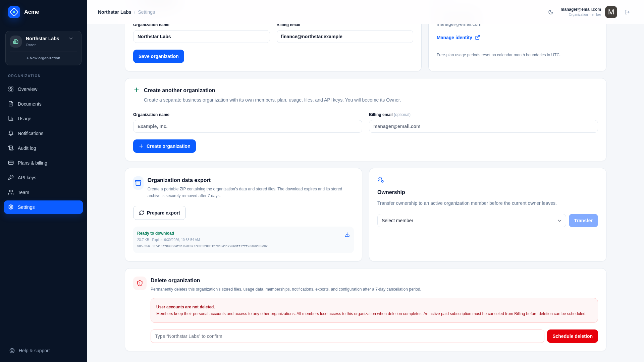Click the sign out icon
Screen dimensions: 644x362
pos(627,12)
